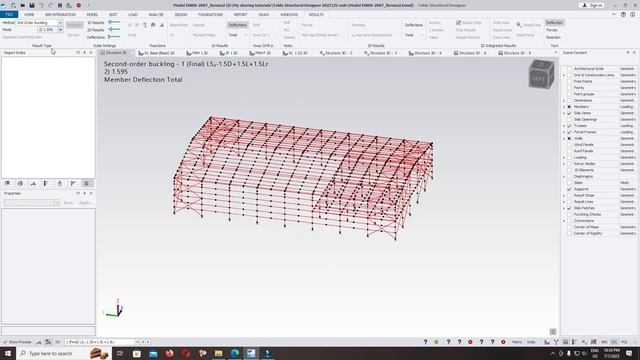The image size is (640, 360).
Task: Open Firefox from the Windows taskbar
Action: pyautogui.click(x=169, y=353)
